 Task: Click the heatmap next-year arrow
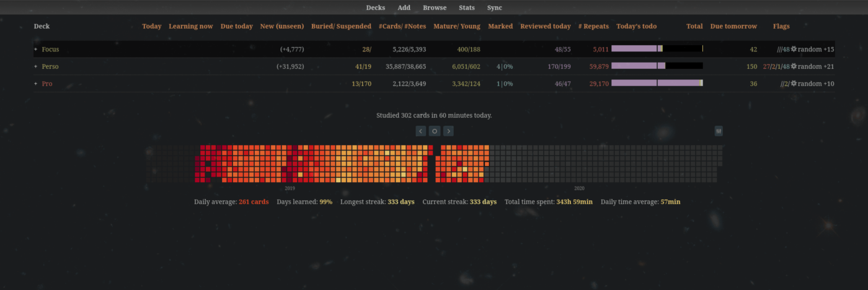click(448, 131)
